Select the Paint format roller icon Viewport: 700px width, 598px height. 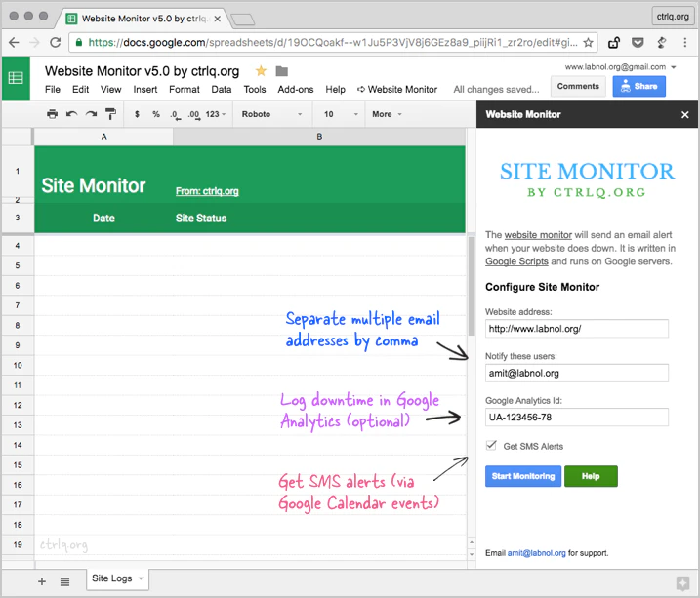coord(110,114)
